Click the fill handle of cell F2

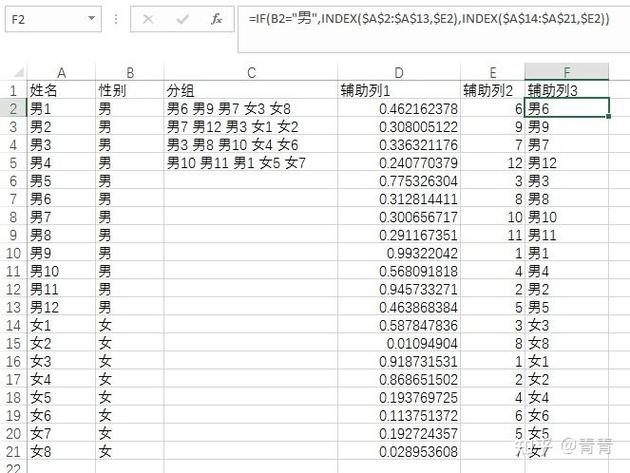[x=608, y=117]
